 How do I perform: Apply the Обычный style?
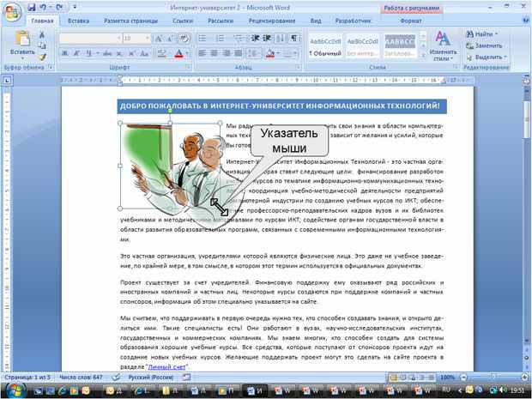tap(325, 46)
